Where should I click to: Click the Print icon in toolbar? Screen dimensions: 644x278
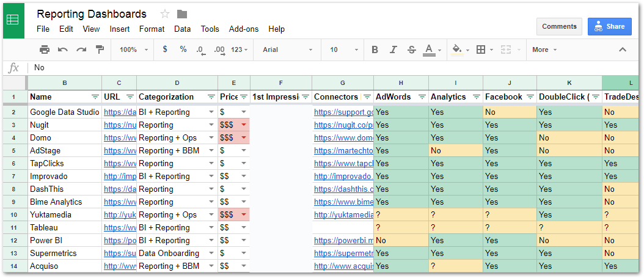pos(45,49)
